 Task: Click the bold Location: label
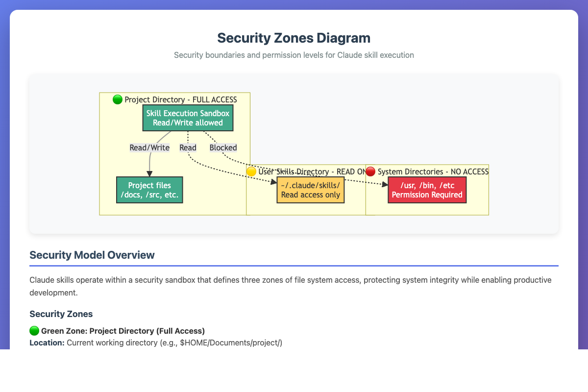coord(47,343)
